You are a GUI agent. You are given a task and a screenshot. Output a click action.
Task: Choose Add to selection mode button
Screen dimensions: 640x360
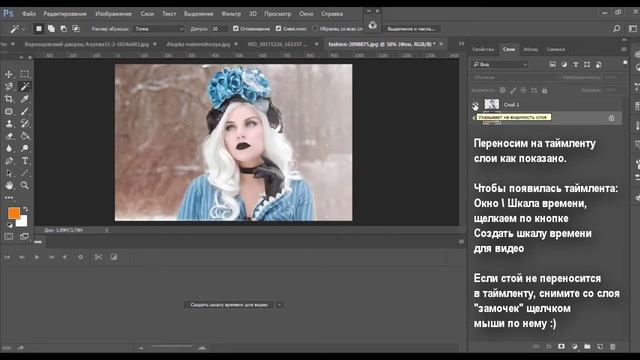[x=51, y=29]
